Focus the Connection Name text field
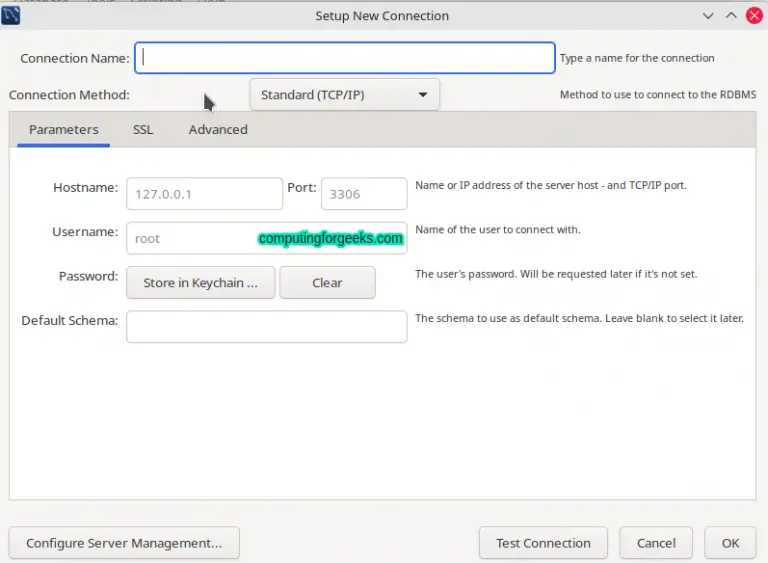This screenshot has height=563, width=768. tap(345, 58)
